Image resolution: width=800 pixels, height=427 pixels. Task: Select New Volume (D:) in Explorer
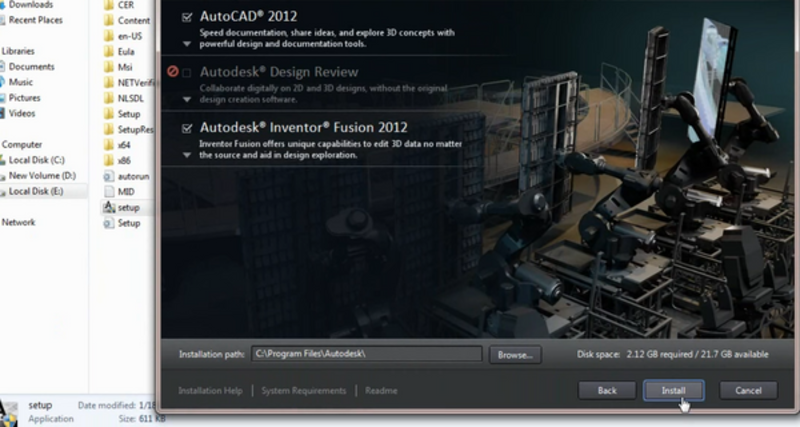(42, 175)
